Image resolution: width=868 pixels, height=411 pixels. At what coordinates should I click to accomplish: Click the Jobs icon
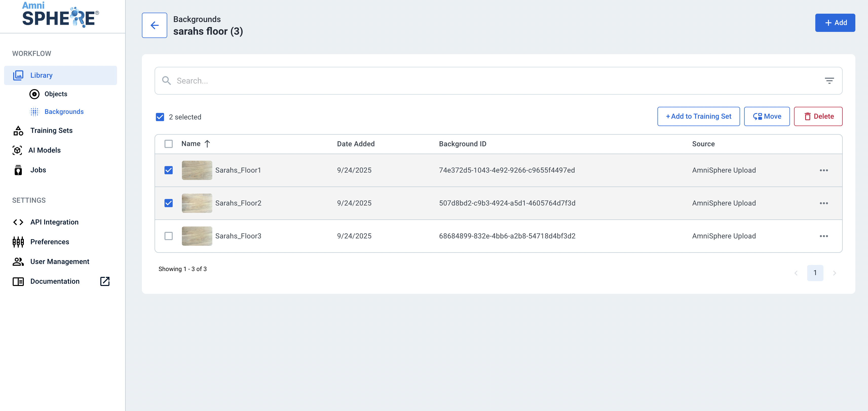pos(18,170)
